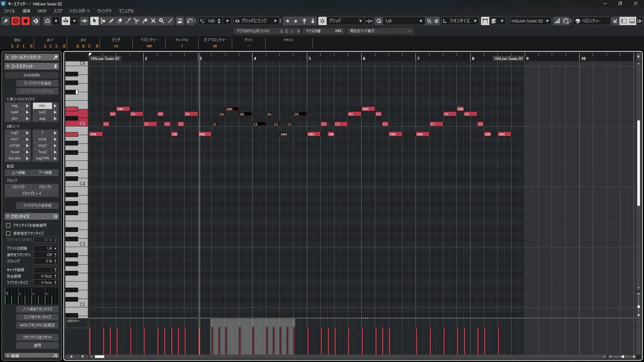Open the MIDI menu

[42, 11]
